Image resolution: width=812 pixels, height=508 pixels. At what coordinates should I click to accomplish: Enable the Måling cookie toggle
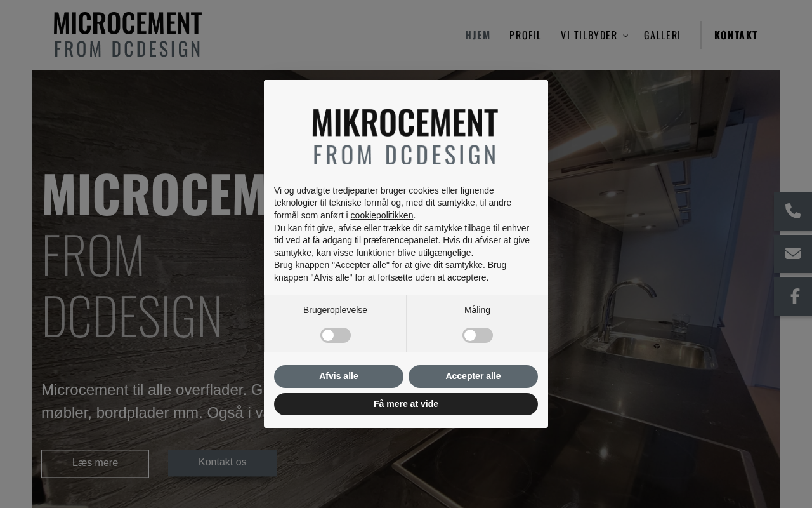(x=478, y=335)
